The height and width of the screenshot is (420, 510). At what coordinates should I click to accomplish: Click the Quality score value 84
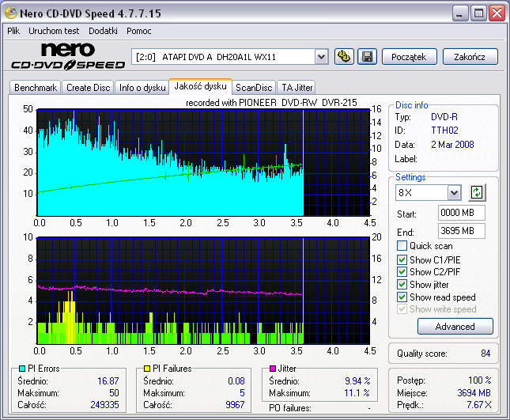(485, 354)
